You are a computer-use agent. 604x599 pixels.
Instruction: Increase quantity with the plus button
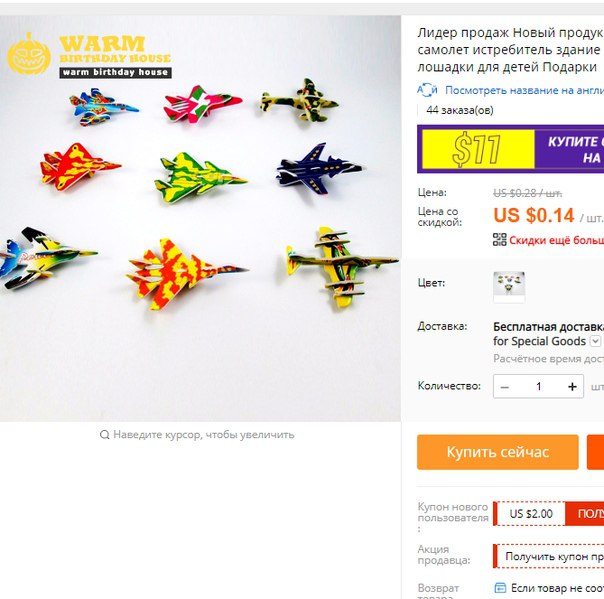coord(572,387)
